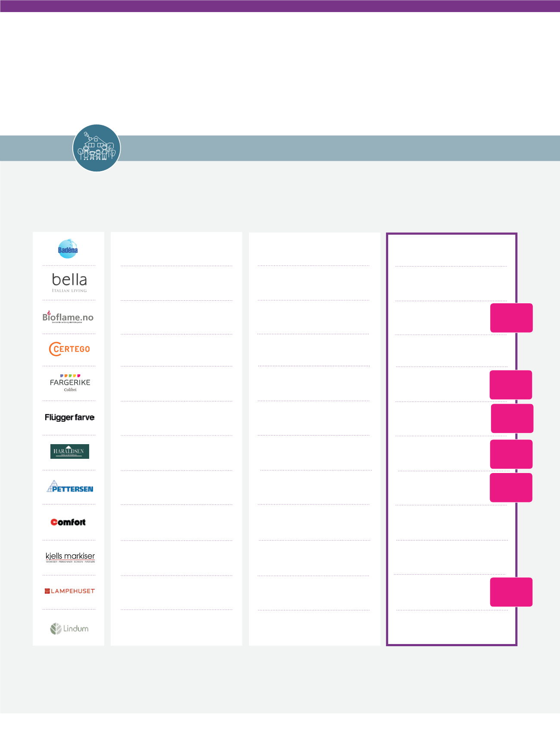Click the purple bar at page top
The height and width of the screenshot is (747, 560).
click(x=280, y=6)
